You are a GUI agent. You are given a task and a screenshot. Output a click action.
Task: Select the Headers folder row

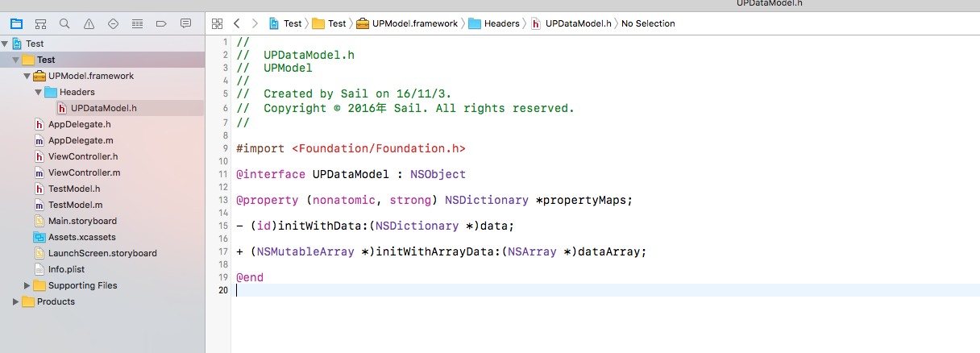(102, 92)
